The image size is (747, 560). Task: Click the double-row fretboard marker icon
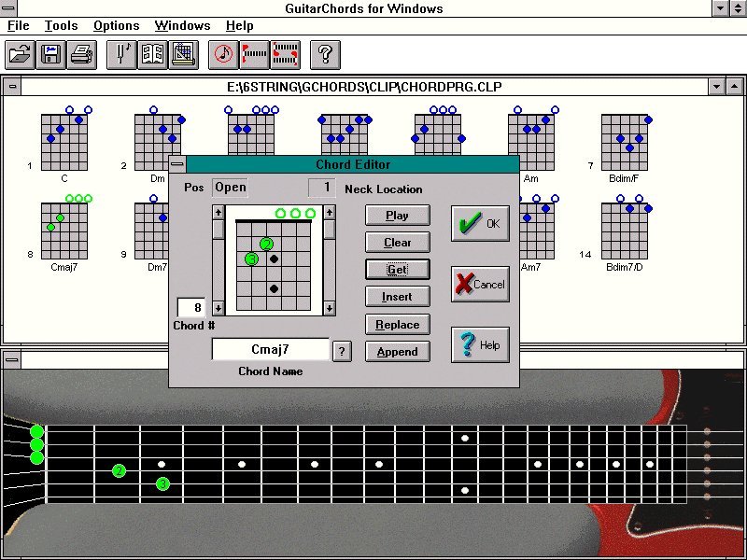[286, 55]
